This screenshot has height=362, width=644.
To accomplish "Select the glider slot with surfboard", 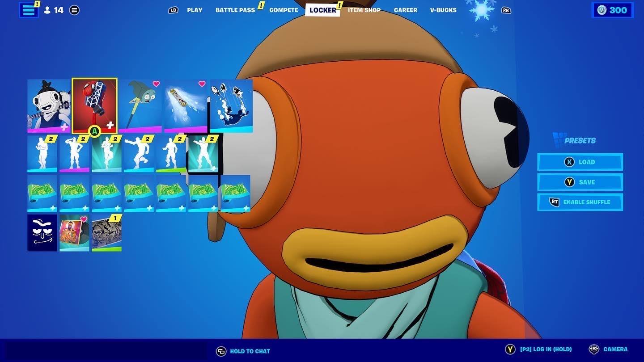I will coord(186,106).
